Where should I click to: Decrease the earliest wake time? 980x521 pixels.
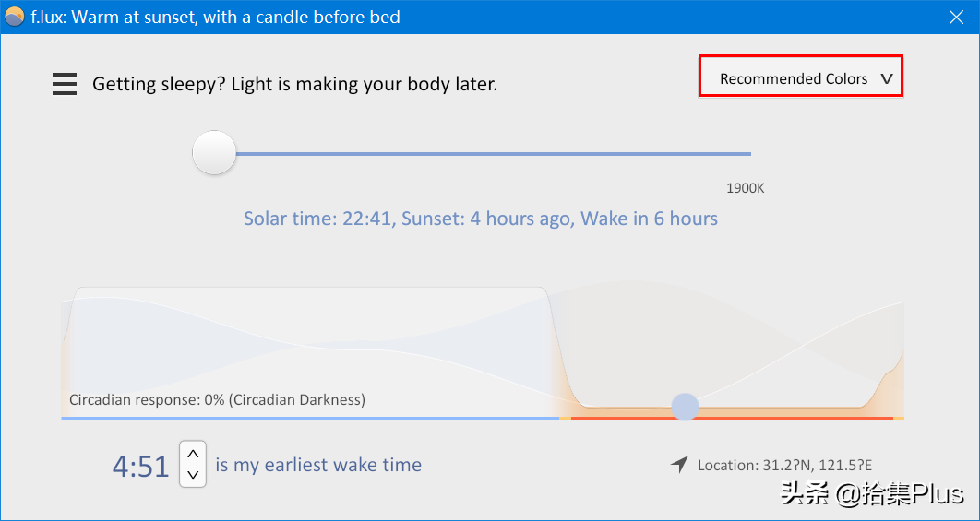(193, 475)
